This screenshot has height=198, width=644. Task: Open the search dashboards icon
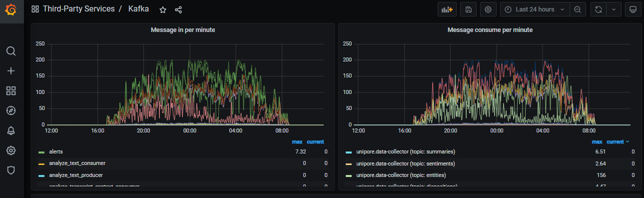[11, 51]
